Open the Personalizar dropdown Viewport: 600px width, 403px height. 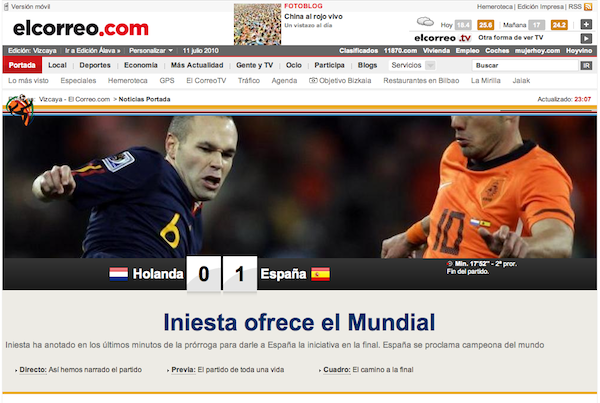151,51
